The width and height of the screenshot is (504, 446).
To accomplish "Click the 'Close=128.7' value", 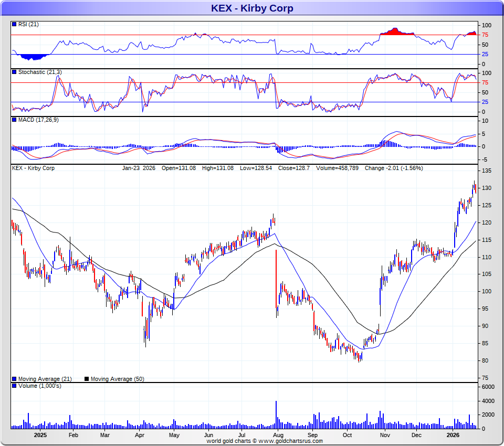I will [294, 168].
